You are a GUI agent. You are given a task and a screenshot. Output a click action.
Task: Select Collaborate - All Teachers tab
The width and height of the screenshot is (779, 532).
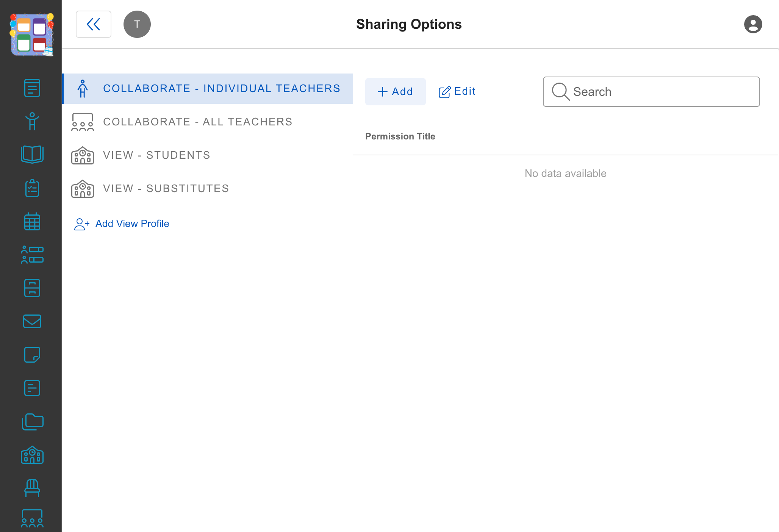tap(208, 122)
